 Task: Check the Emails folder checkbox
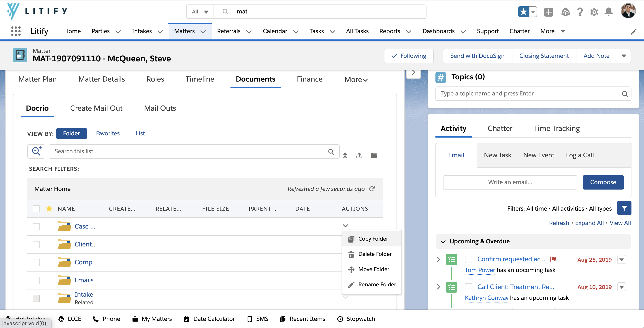(x=36, y=281)
